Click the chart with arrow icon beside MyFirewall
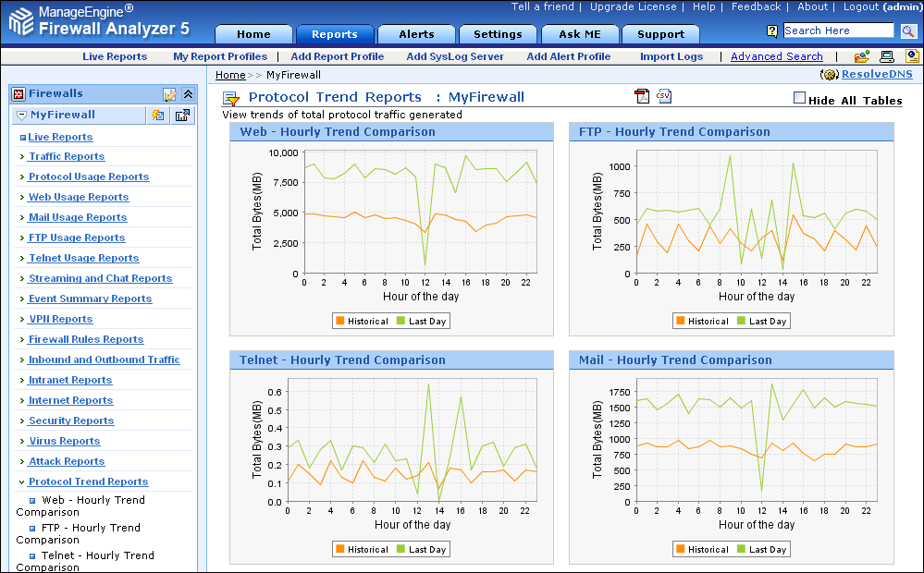This screenshot has width=924, height=573. 182,116
